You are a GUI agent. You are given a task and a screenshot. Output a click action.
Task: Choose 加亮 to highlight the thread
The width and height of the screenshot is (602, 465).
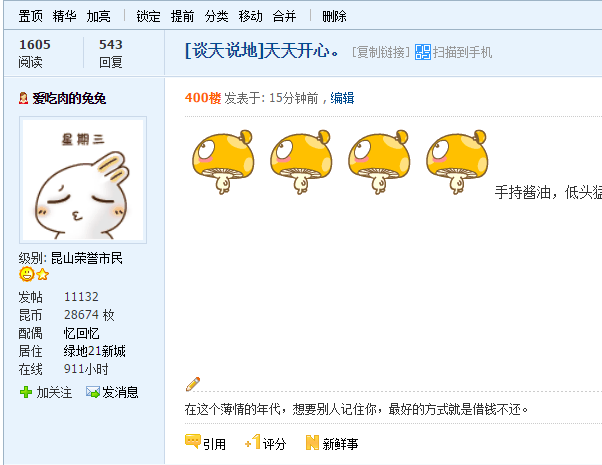99,17
